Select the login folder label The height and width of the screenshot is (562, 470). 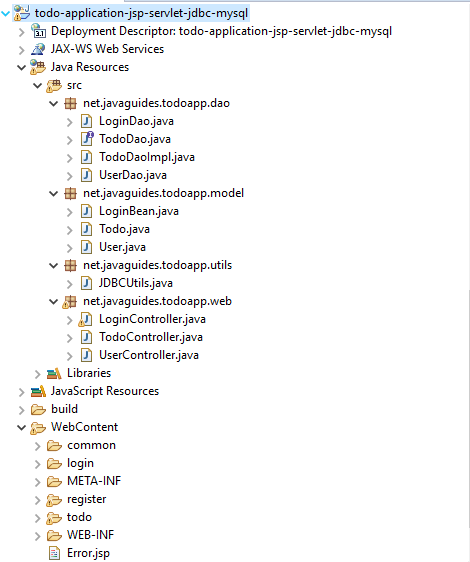[x=80, y=463]
